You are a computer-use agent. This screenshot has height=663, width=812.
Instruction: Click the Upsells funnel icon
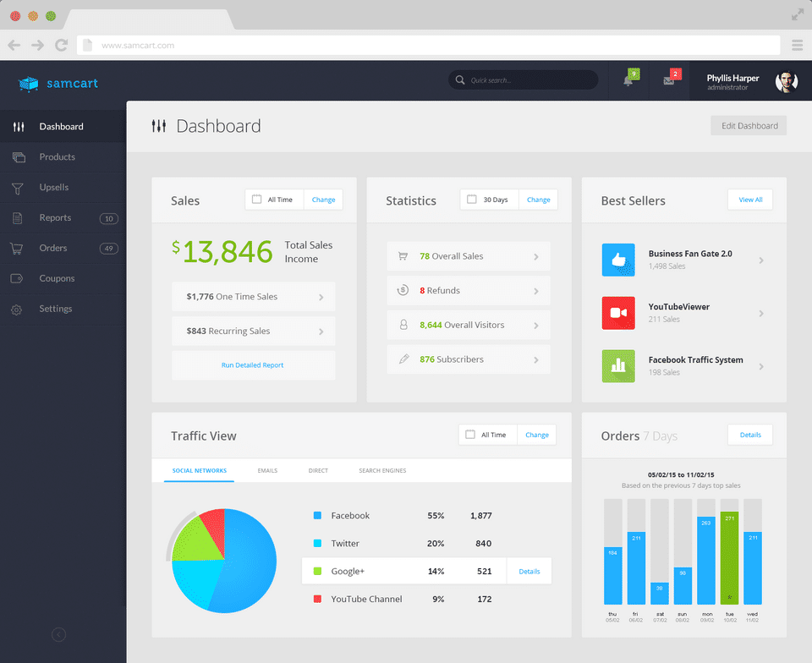(18, 189)
